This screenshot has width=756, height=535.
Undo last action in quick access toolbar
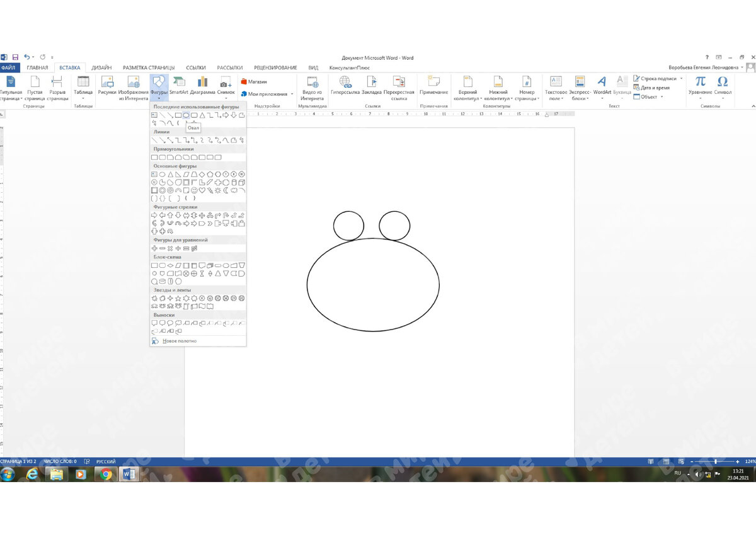(26, 57)
